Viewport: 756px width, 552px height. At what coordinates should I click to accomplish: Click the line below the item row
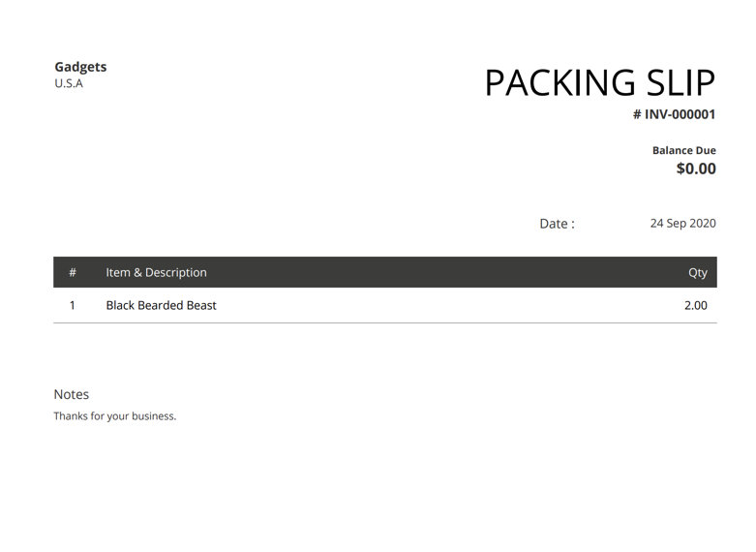(x=385, y=322)
